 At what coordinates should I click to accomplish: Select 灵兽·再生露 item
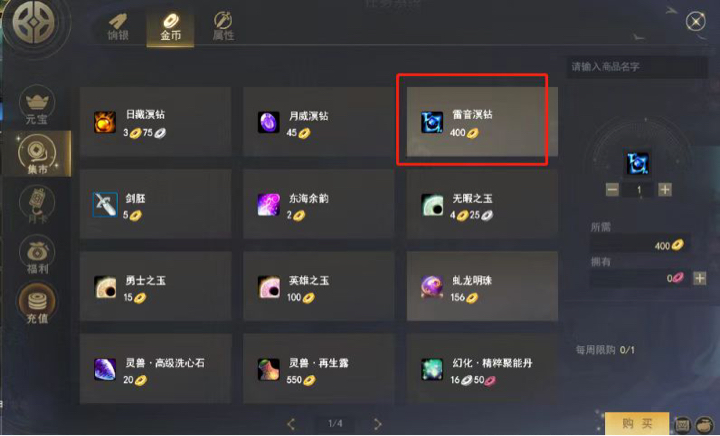(x=319, y=369)
